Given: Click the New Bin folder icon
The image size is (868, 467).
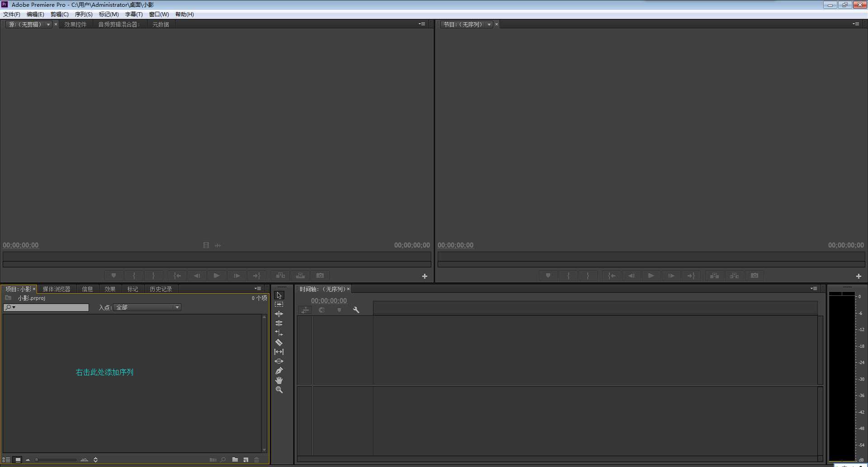Looking at the screenshot, I should pos(235,460).
